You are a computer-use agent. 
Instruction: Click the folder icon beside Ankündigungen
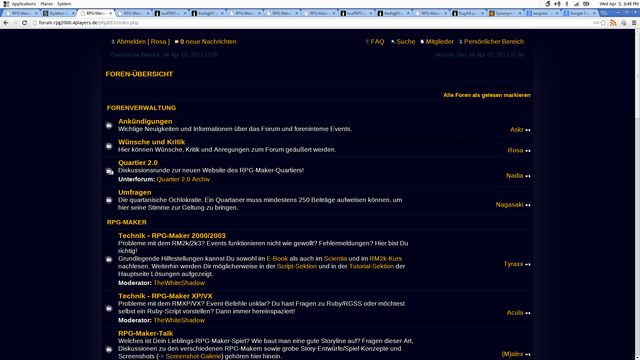109,125
